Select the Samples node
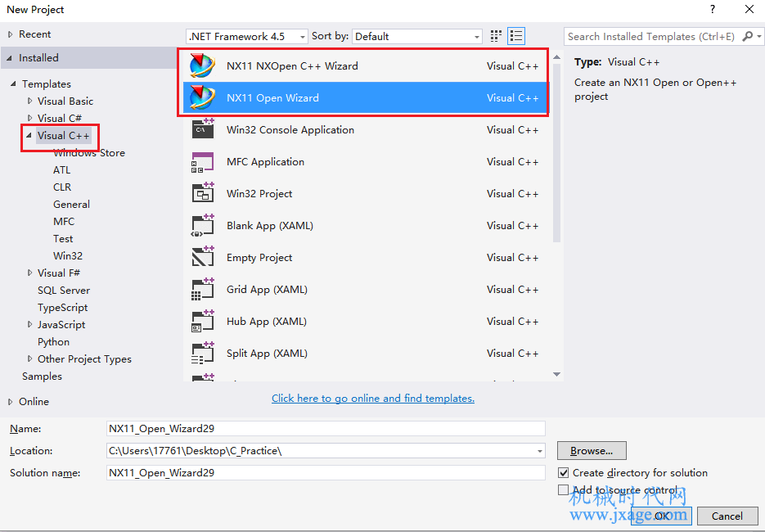Screen dimensions: 765x532 point(42,376)
